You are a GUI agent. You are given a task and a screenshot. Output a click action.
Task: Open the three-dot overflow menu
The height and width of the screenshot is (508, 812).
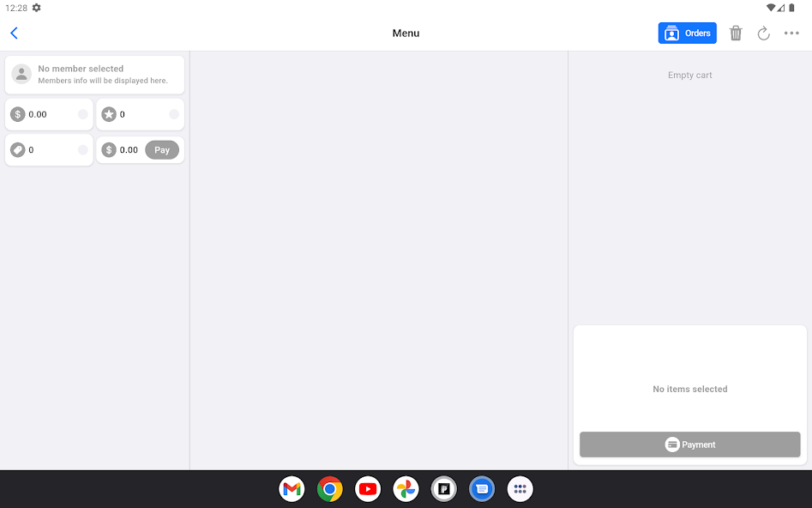(x=791, y=33)
